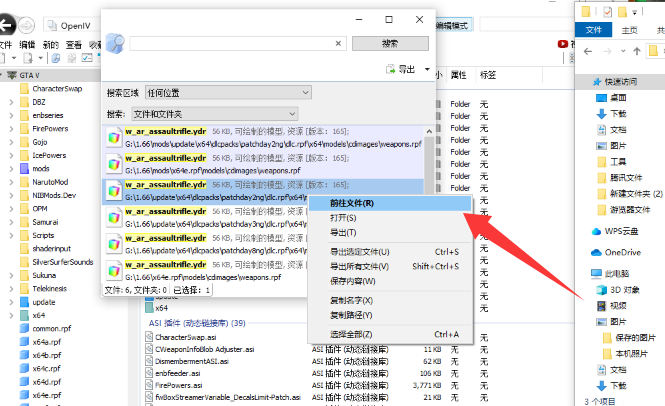Click the common.rpf archive icon in the tree
Screen dimensions: 665x406
point(25,328)
